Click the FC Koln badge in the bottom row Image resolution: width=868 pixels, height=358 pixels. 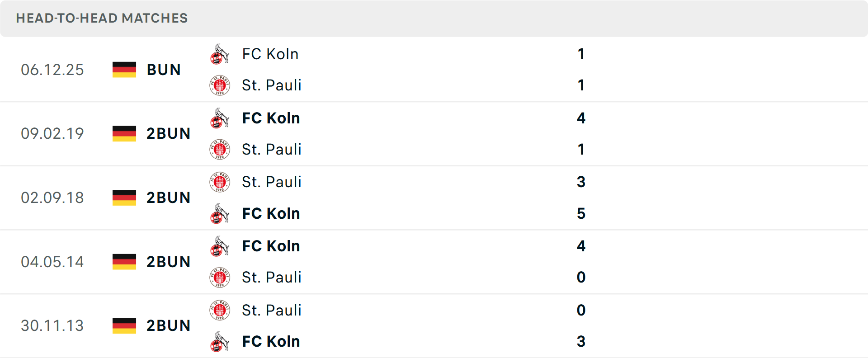point(220,342)
